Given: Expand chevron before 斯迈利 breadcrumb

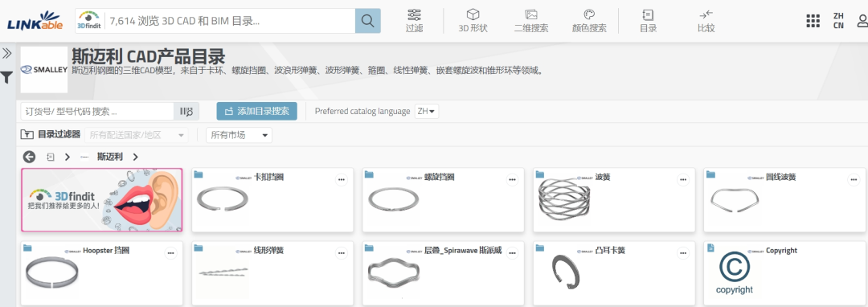Looking at the screenshot, I should [68, 157].
